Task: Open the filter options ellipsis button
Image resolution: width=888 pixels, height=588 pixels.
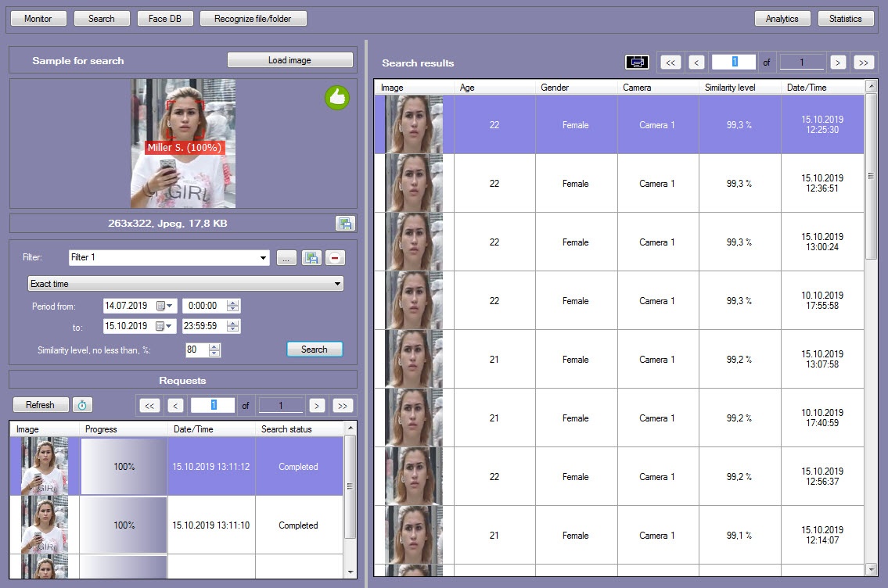Action: (286, 257)
